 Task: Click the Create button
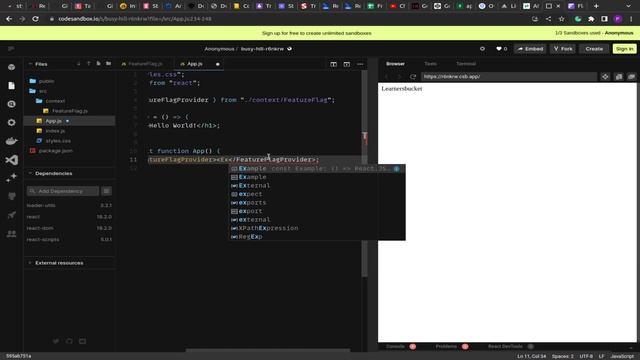[x=594, y=49]
